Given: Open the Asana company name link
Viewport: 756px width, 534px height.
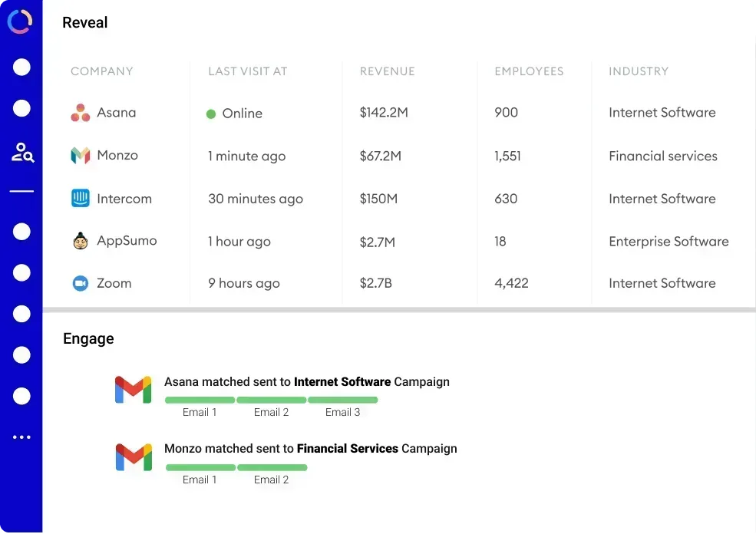Looking at the screenshot, I should [x=117, y=113].
